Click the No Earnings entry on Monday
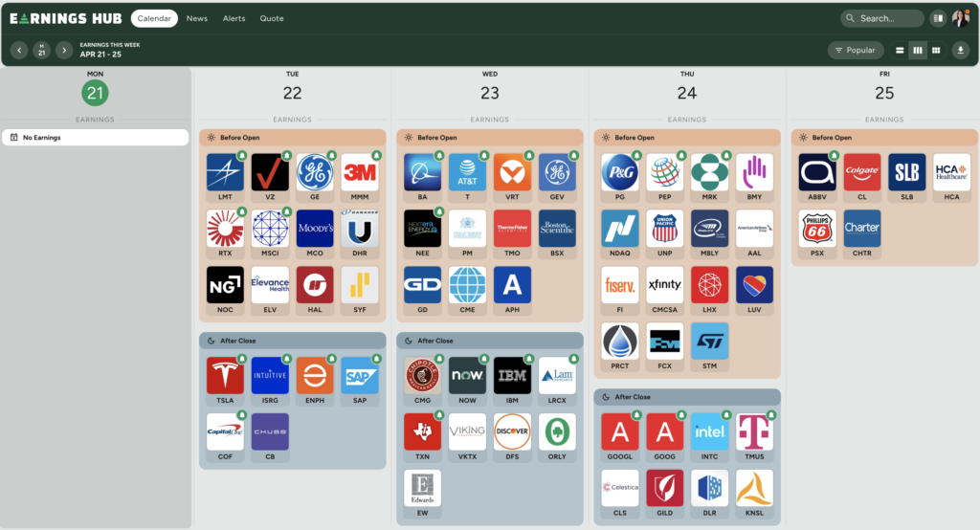This screenshot has height=530, width=980. pyautogui.click(x=95, y=138)
